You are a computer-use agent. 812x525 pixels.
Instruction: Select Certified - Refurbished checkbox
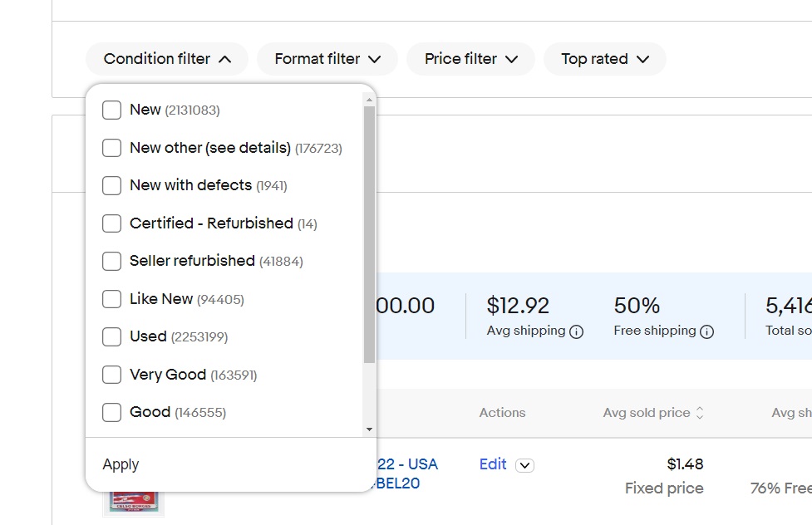[112, 223]
